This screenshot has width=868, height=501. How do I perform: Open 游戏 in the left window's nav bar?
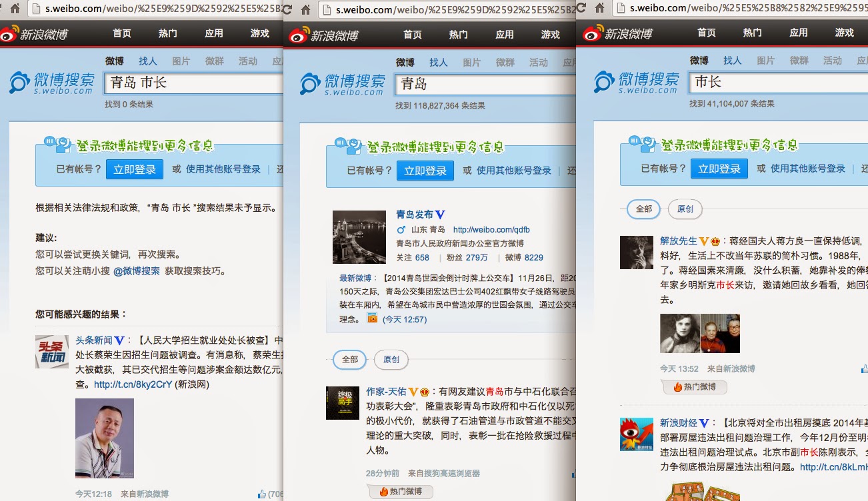tap(260, 33)
